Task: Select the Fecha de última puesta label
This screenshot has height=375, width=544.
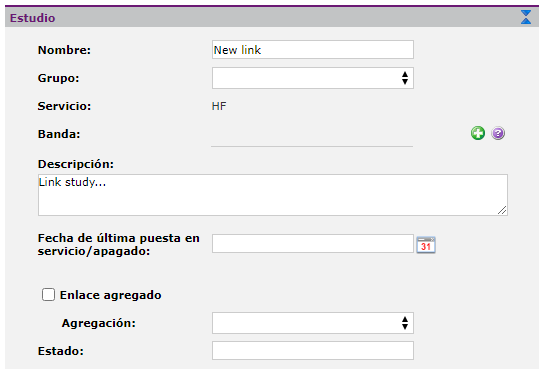Action: (119, 245)
